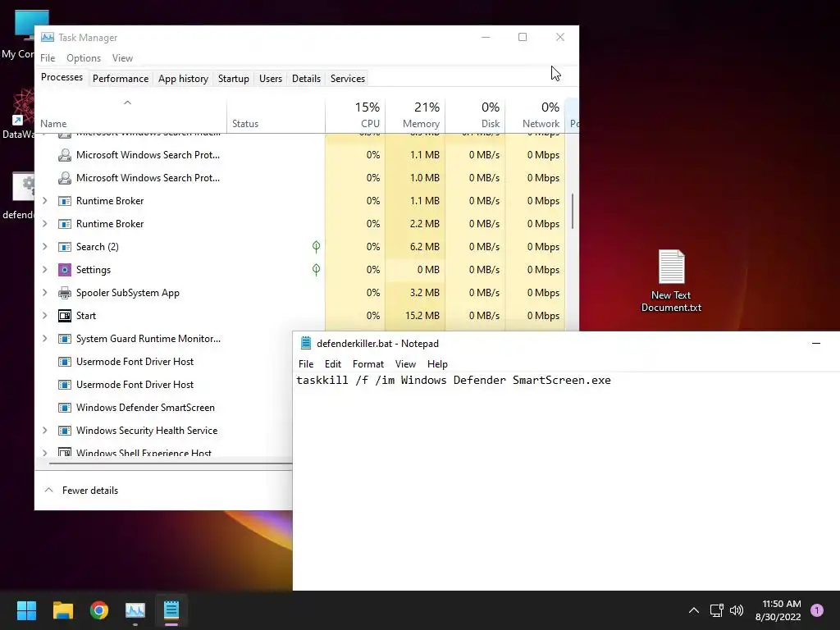This screenshot has width=840, height=630.
Task: Select the defender batch file desktop icon
Action: (x=18, y=195)
